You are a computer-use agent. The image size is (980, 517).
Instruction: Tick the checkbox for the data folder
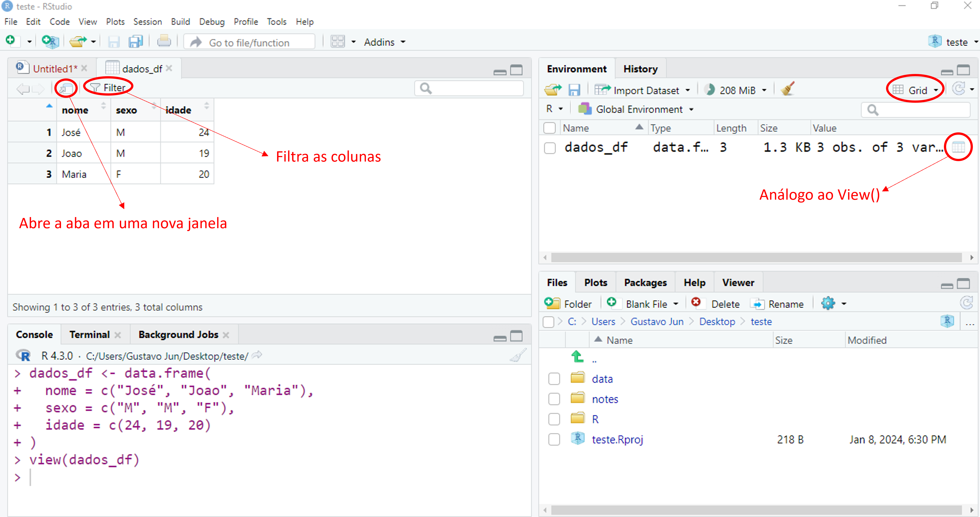[x=554, y=378]
